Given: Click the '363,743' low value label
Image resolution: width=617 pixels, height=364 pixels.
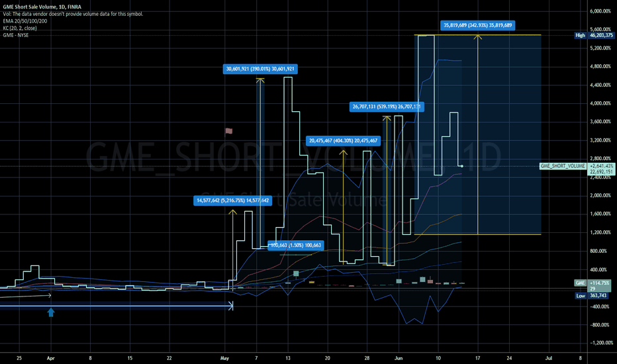Looking at the screenshot, I should (598, 296).
